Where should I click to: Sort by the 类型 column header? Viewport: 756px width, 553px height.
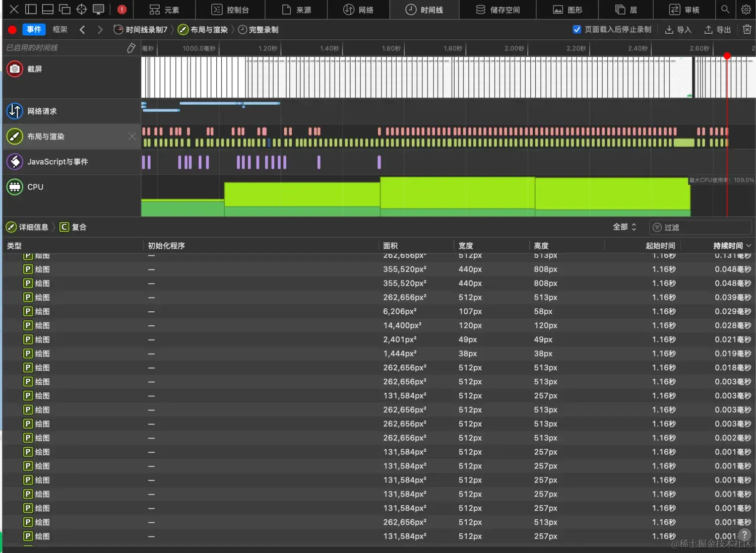(73, 246)
